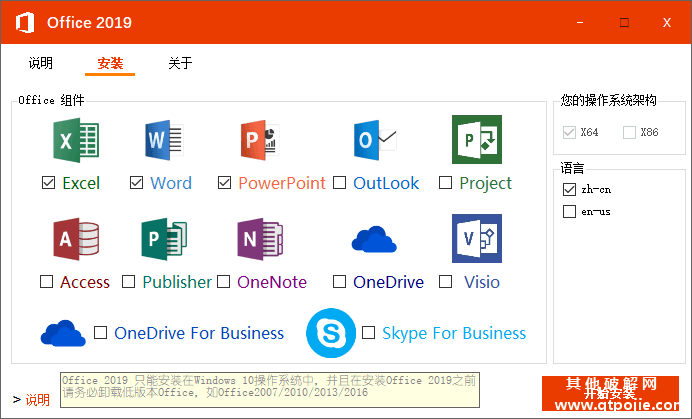This screenshot has width=692, height=419.
Task: Click the yellow installation notice text box
Action: 270,390
